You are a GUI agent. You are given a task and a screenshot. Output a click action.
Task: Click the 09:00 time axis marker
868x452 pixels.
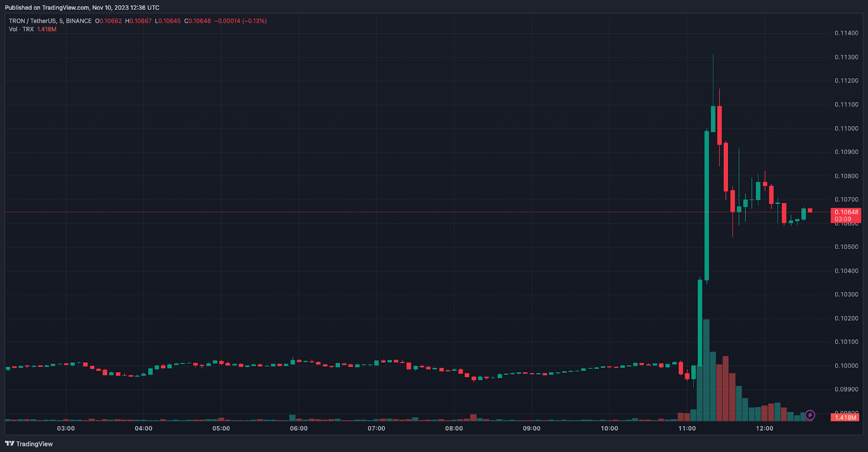532,429
